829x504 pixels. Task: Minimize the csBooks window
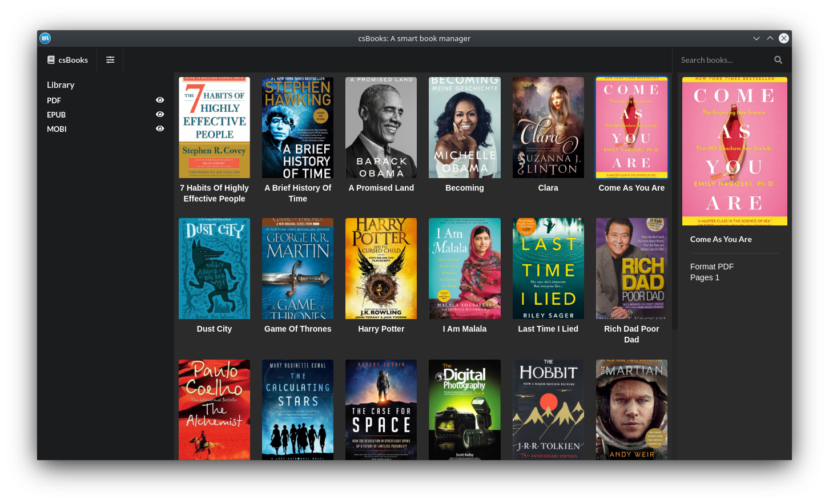[x=756, y=38]
